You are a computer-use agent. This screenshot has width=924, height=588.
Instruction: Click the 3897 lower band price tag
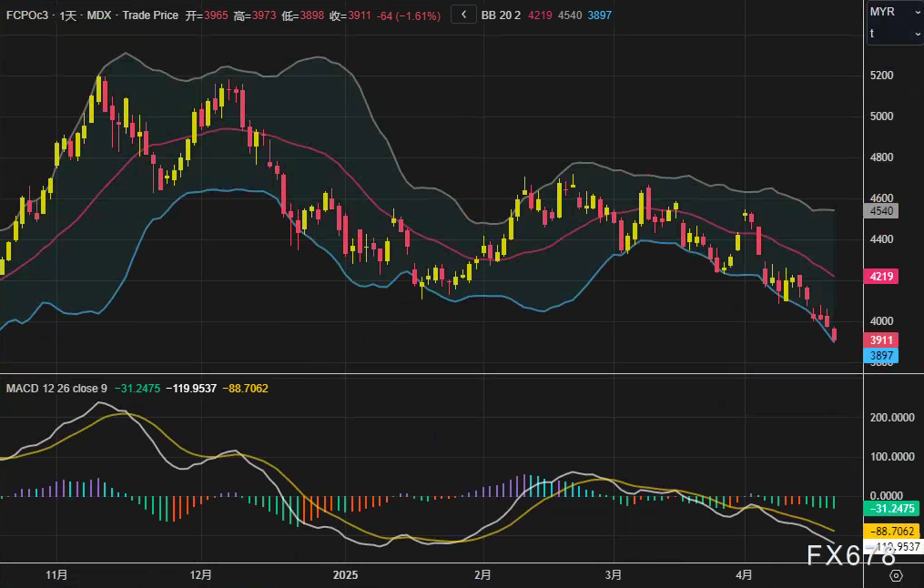pyautogui.click(x=883, y=355)
